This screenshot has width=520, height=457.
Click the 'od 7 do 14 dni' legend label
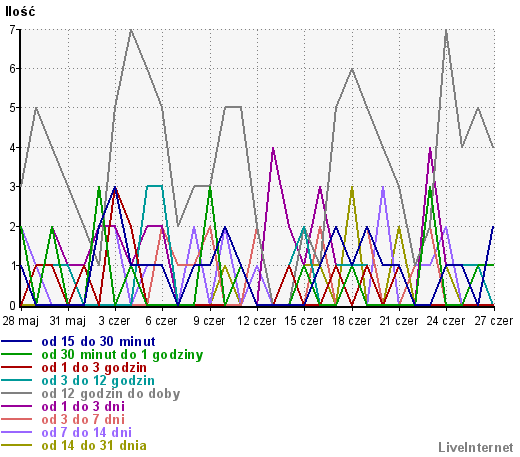click(87, 432)
